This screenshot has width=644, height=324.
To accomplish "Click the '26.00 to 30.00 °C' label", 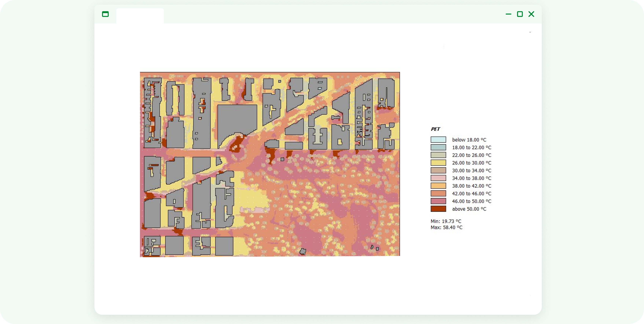I will pos(471,163).
